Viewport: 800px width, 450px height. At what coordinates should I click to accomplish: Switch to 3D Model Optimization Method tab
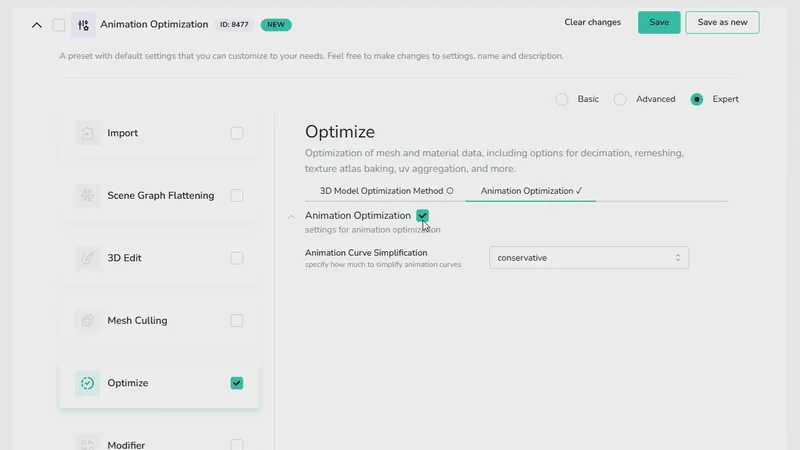[x=386, y=191]
